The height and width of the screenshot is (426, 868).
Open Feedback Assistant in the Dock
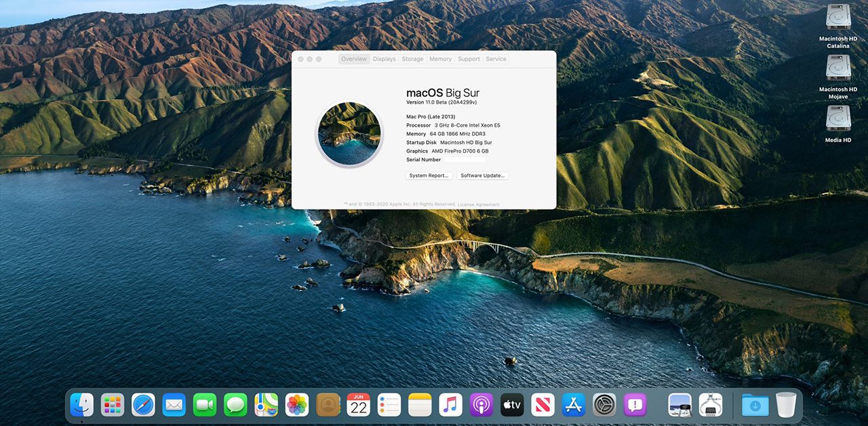pyautogui.click(x=635, y=405)
